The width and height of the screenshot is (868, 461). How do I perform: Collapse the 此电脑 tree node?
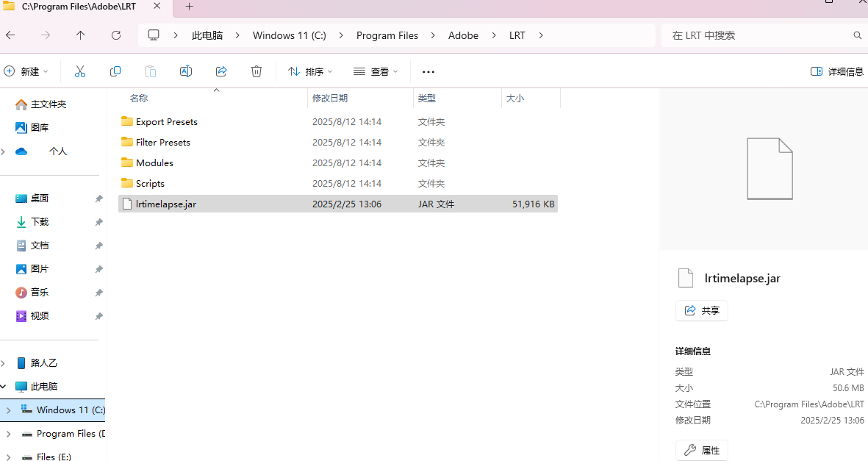pyautogui.click(x=5, y=387)
